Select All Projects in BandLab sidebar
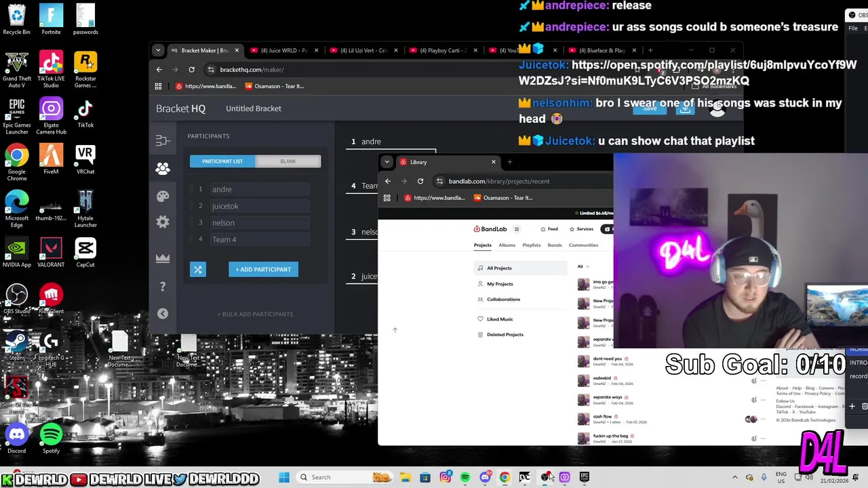The width and height of the screenshot is (868, 488). [521, 268]
